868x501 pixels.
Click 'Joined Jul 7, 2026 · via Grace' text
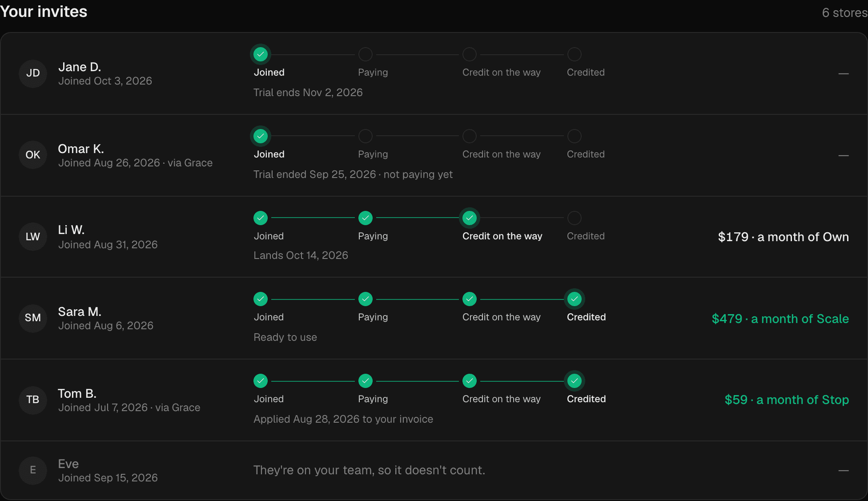tap(129, 408)
